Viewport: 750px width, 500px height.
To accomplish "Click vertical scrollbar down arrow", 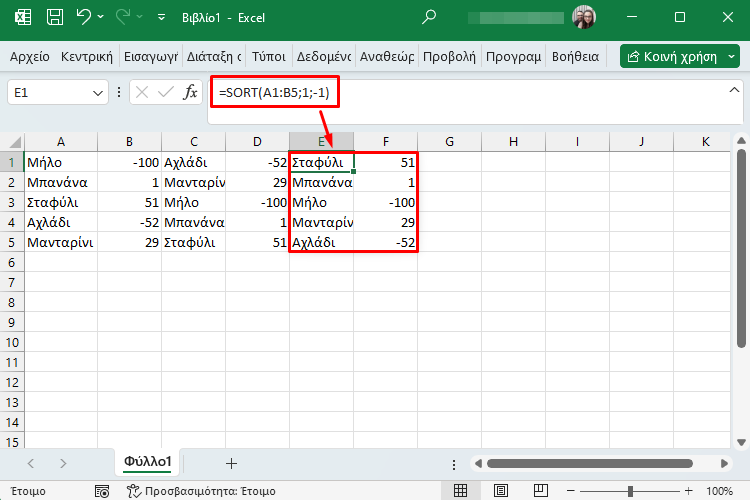I will point(741,442).
